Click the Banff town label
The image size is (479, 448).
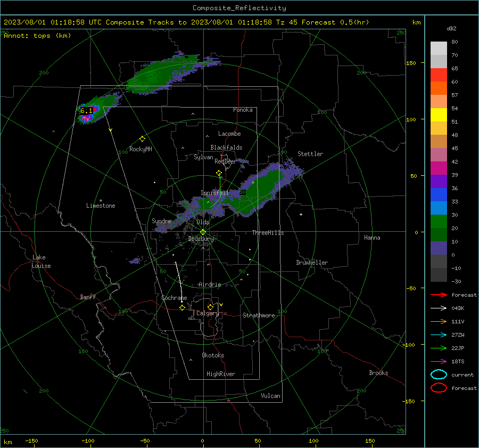pos(88,297)
